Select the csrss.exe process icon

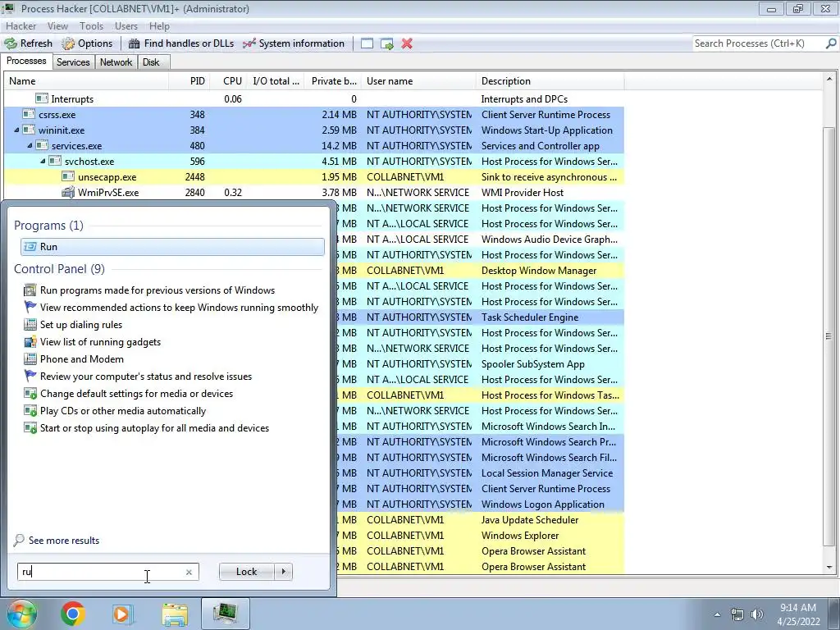(29, 114)
